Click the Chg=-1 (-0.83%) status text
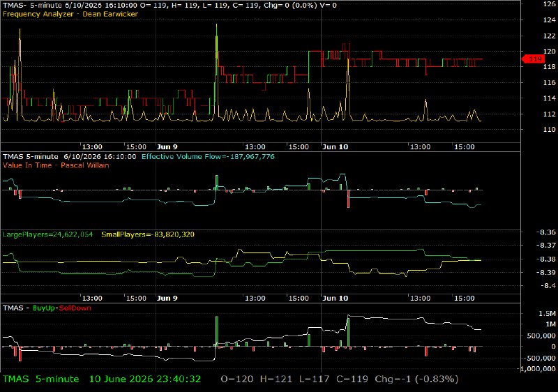Image resolution: width=558 pixels, height=392 pixels. click(x=416, y=379)
